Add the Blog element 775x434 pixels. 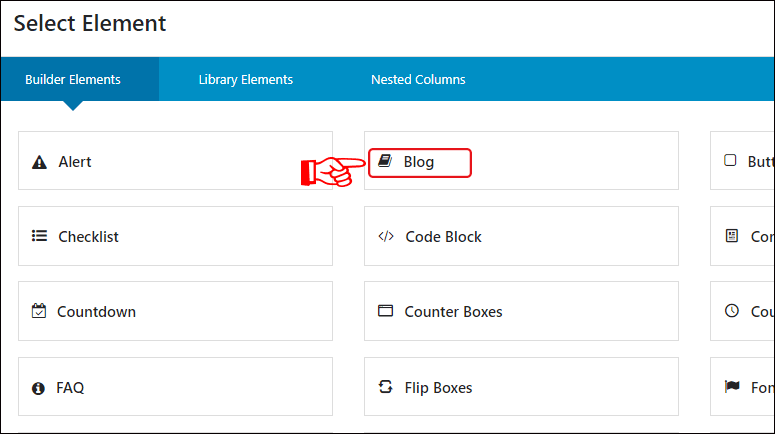[x=521, y=161]
